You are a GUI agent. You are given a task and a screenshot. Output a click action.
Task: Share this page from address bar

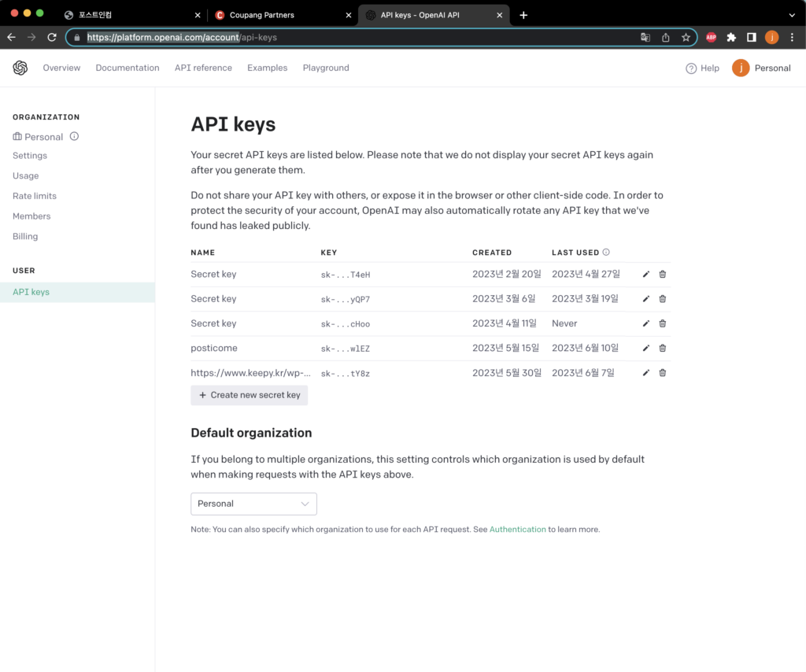(666, 38)
